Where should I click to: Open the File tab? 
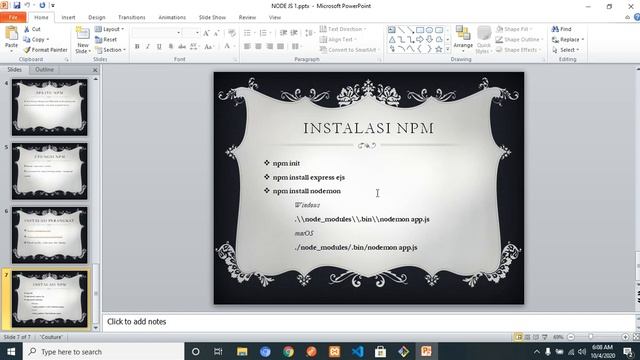(13, 17)
